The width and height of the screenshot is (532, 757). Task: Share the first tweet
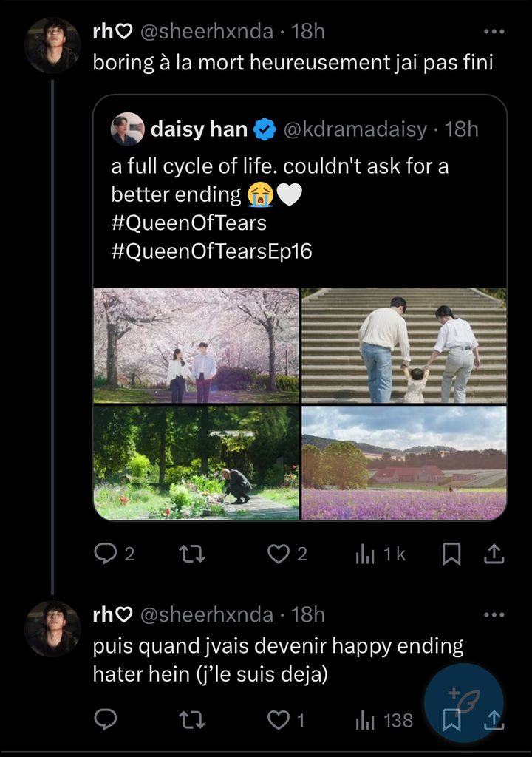pos(495,554)
